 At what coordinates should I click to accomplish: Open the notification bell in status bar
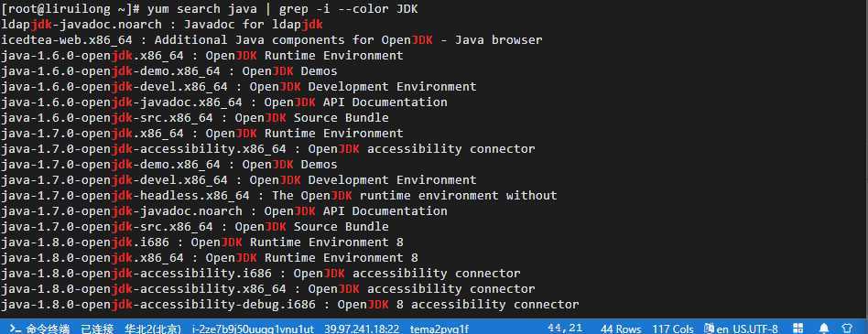tap(824, 329)
